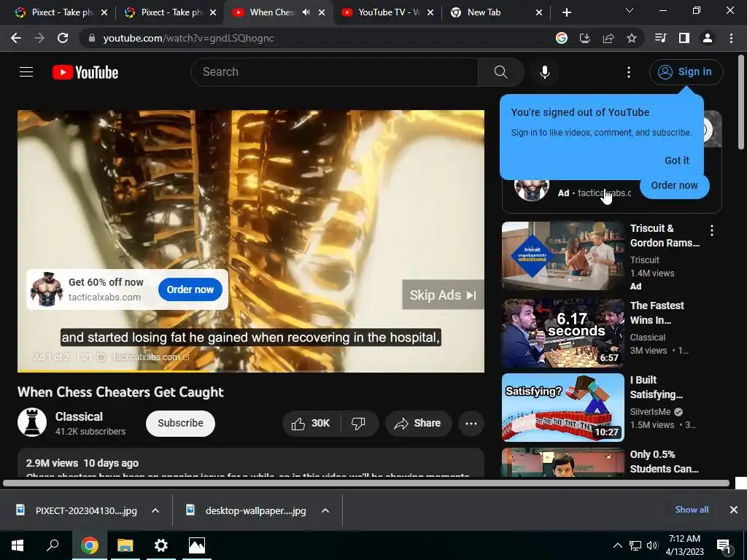
Task: Open the Windows Start menu
Action: coord(18,545)
